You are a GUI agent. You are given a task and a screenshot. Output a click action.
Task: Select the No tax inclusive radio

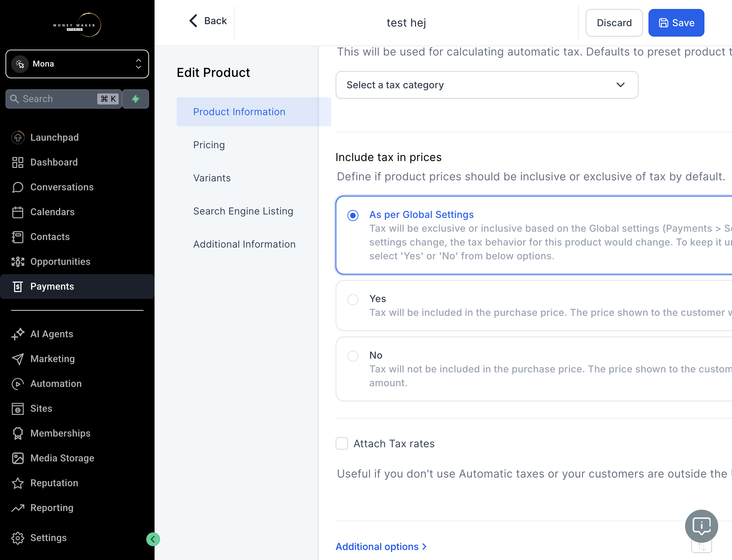pos(353,356)
